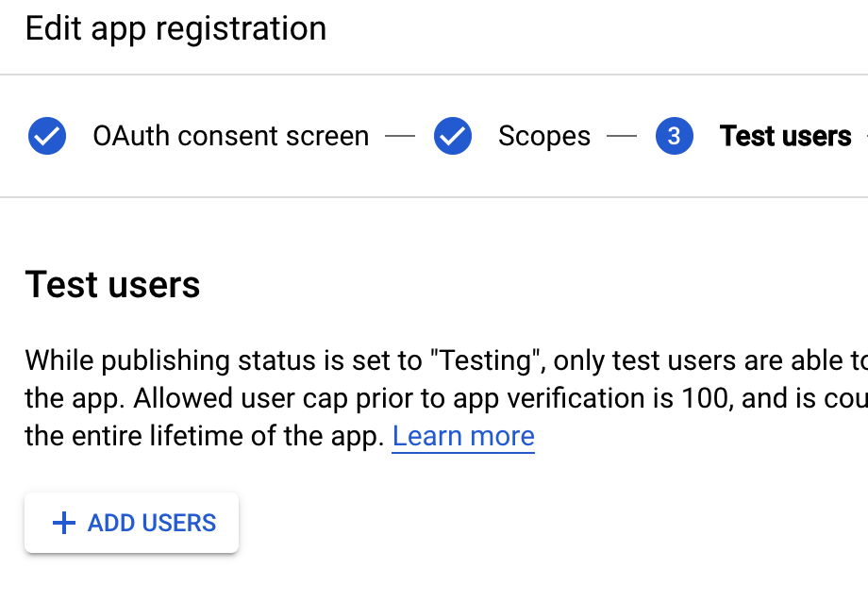Open the Scopes step label
The width and height of the screenshot is (868, 602).
tap(543, 137)
